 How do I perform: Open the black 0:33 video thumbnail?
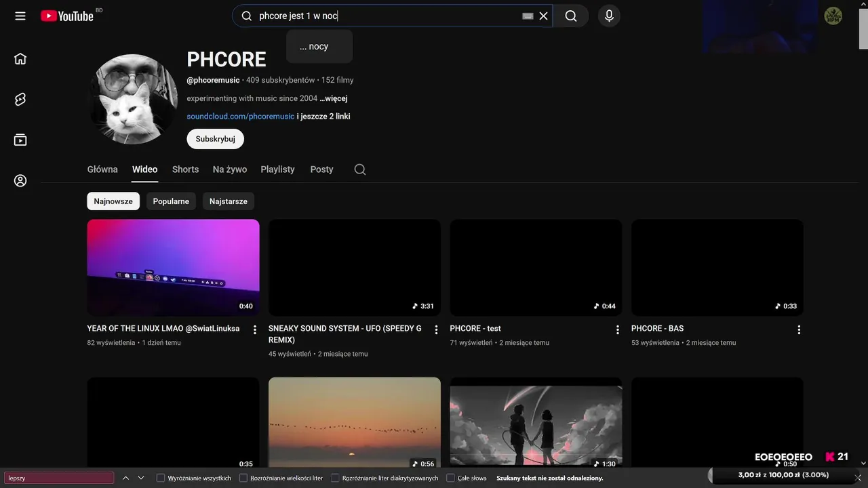[x=717, y=268]
